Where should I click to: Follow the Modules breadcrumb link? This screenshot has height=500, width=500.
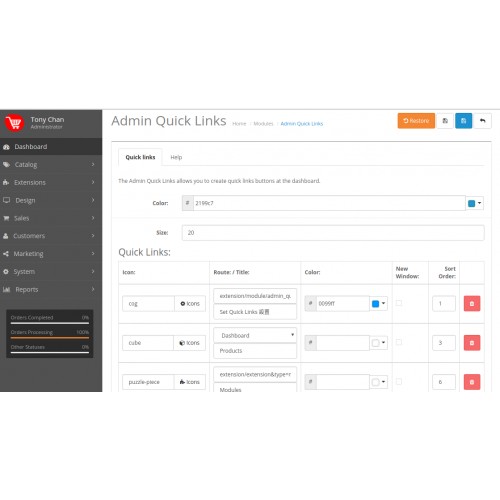263,124
